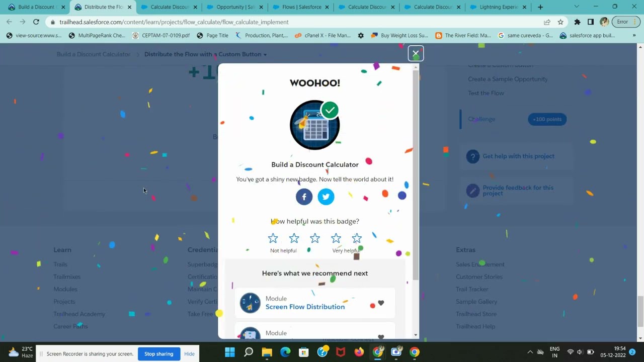The width and height of the screenshot is (644, 362).
Task: Show more bookmarks chevron
Action: (634, 36)
